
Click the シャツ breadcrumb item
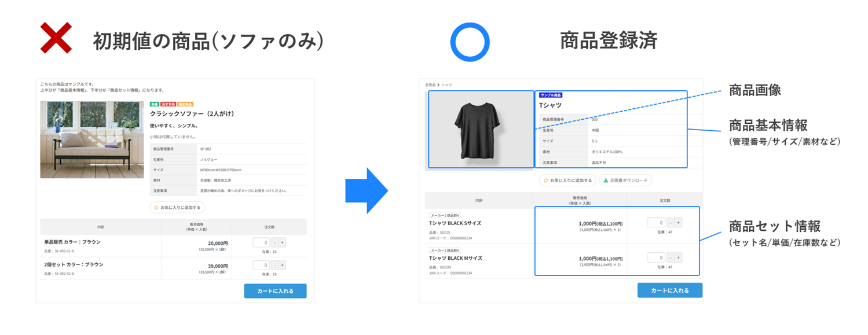coord(446,85)
